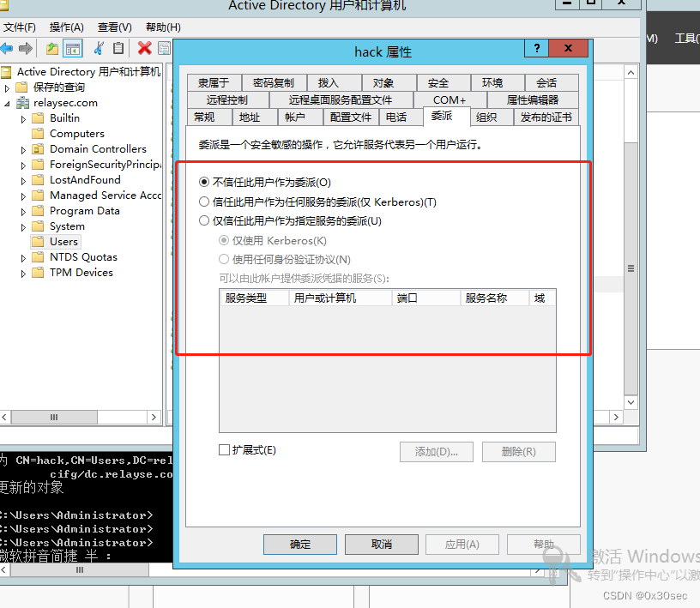Click the relaysec.com domain icon
This screenshot has height=608, width=700.
coord(23,103)
